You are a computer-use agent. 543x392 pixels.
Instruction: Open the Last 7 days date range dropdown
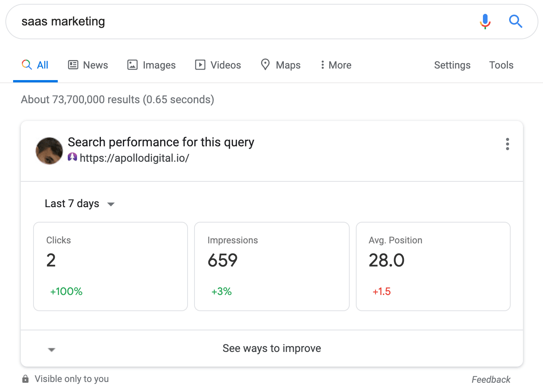coord(80,204)
